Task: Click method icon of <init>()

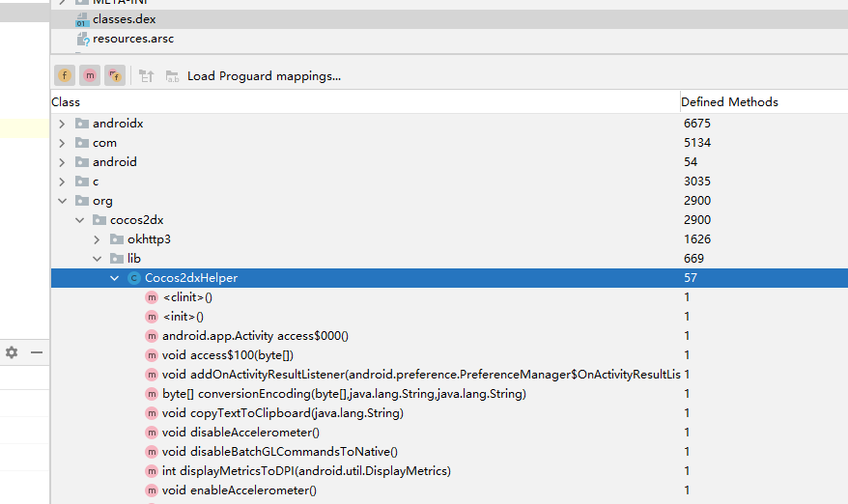Action: [x=152, y=317]
